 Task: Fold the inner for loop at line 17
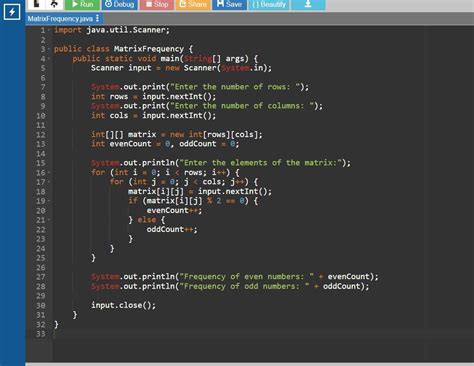pos(49,182)
